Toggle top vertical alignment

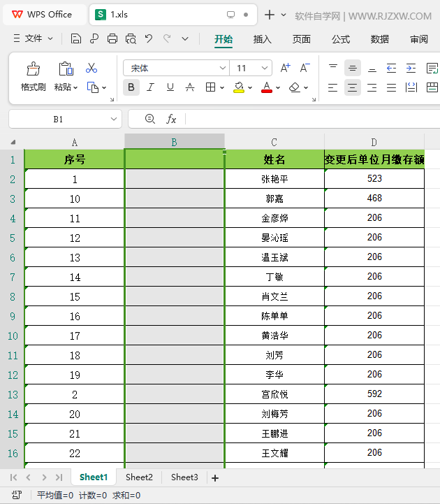(x=333, y=68)
